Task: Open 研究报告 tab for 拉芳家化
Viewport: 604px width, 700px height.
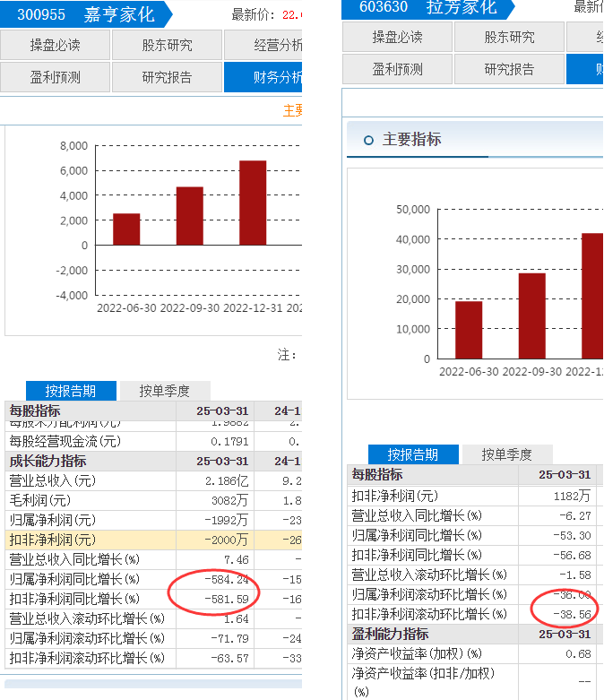Action: click(509, 69)
